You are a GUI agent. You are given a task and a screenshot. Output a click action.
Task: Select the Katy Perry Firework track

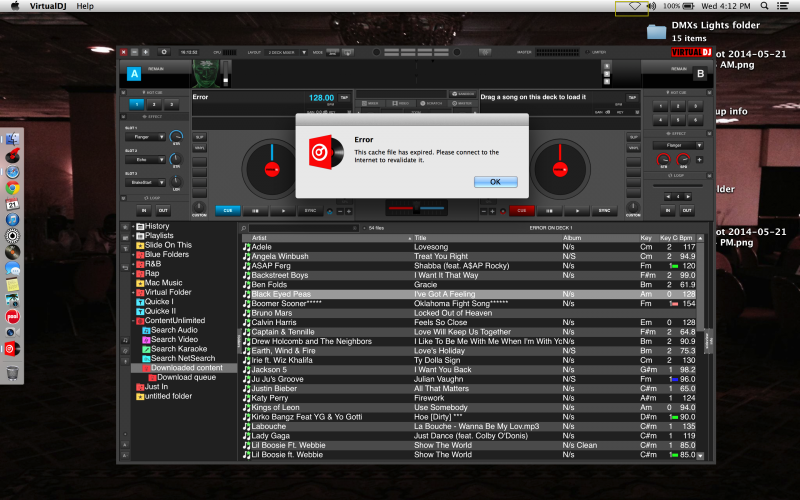[469, 398]
